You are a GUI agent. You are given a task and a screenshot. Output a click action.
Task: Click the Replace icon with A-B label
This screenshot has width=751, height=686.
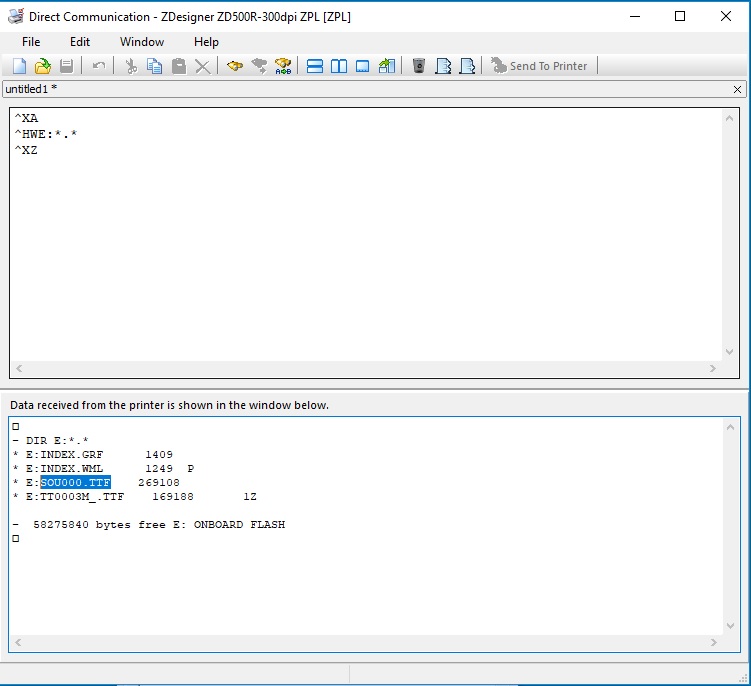(283, 66)
